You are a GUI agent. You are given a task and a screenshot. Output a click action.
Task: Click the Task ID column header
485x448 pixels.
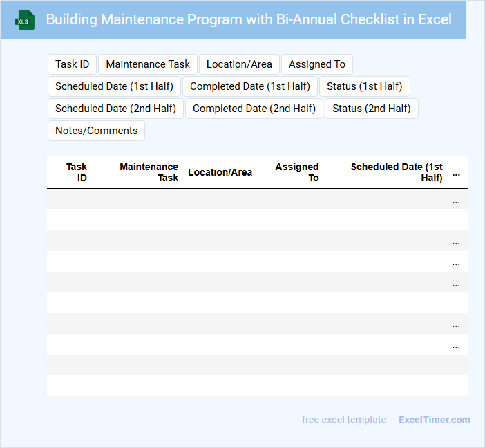pyautogui.click(x=77, y=172)
